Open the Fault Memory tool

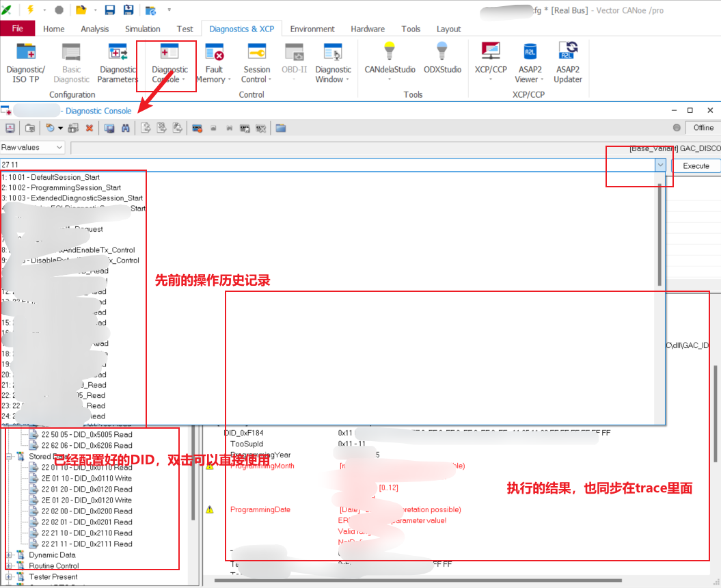(x=214, y=63)
